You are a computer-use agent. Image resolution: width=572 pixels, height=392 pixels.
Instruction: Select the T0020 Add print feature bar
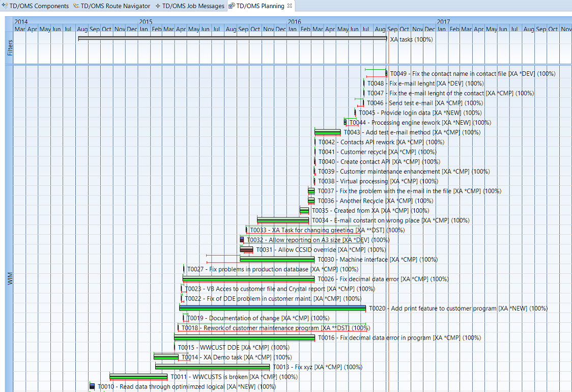[x=272, y=308]
